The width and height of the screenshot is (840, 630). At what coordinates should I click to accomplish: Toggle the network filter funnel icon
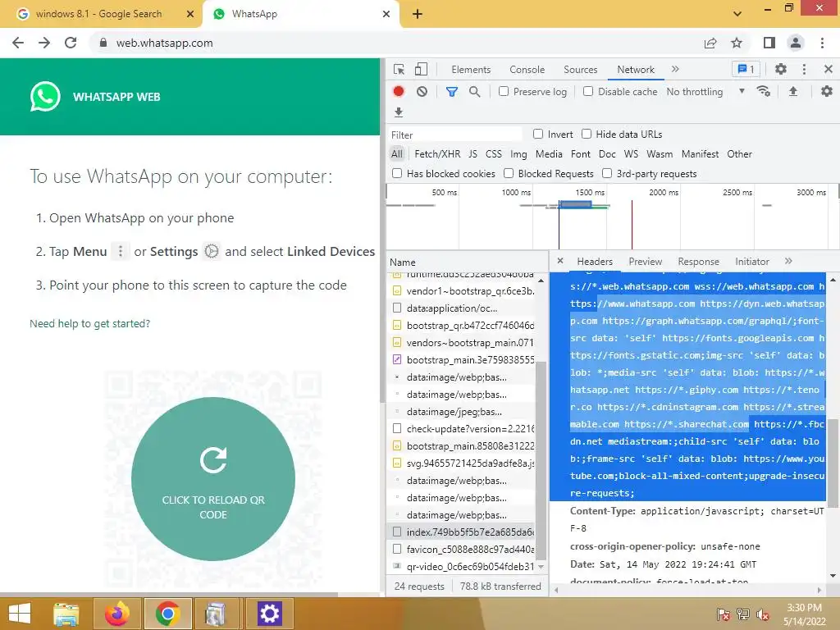click(x=452, y=92)
